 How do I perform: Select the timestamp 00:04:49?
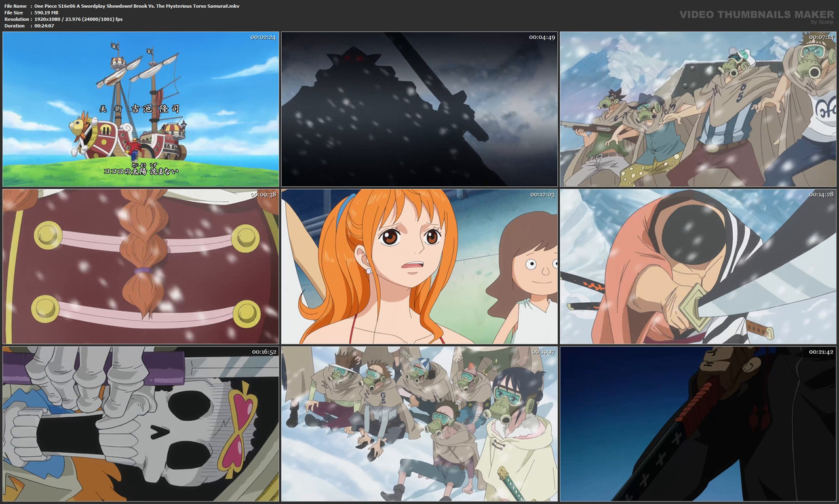point(542,38)
